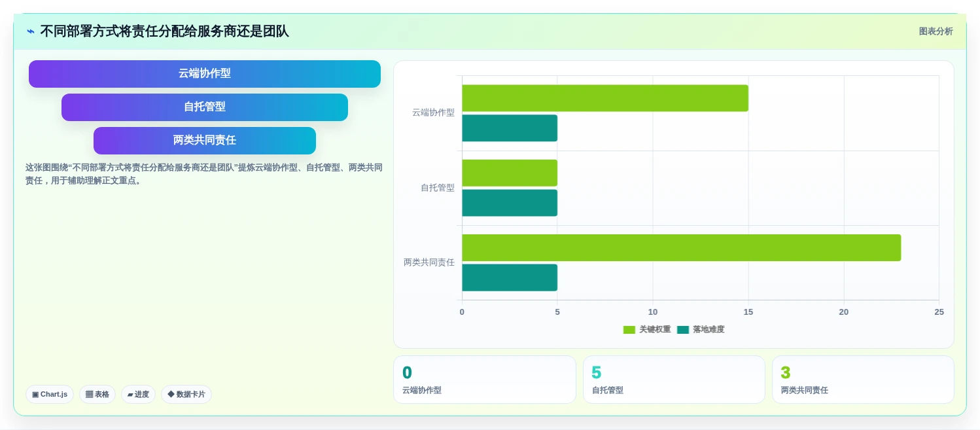Click the green 关键权重 bar for 两类共同责任
The image size is (980, 430).
682,248
